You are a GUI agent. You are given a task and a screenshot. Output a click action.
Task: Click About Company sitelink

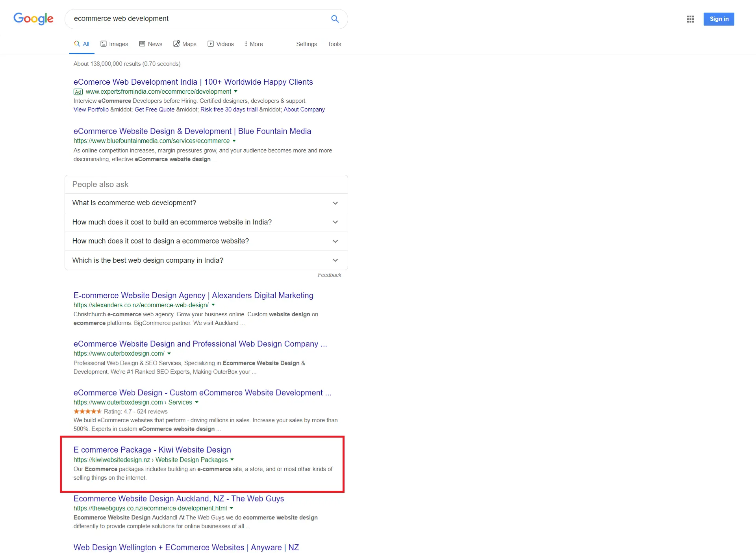[x=304, y=109]
